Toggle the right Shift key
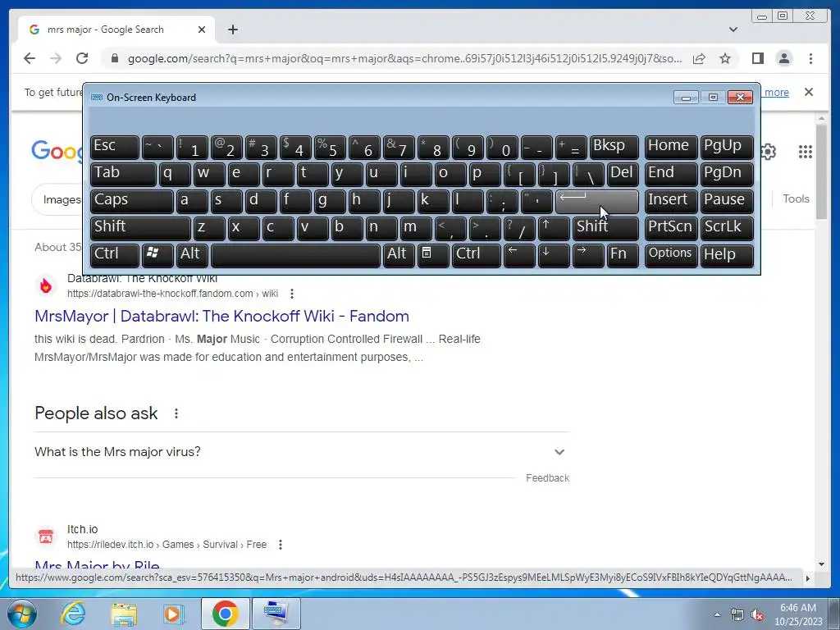The width and height of the screenshot is (840, 630). (605, 228)
